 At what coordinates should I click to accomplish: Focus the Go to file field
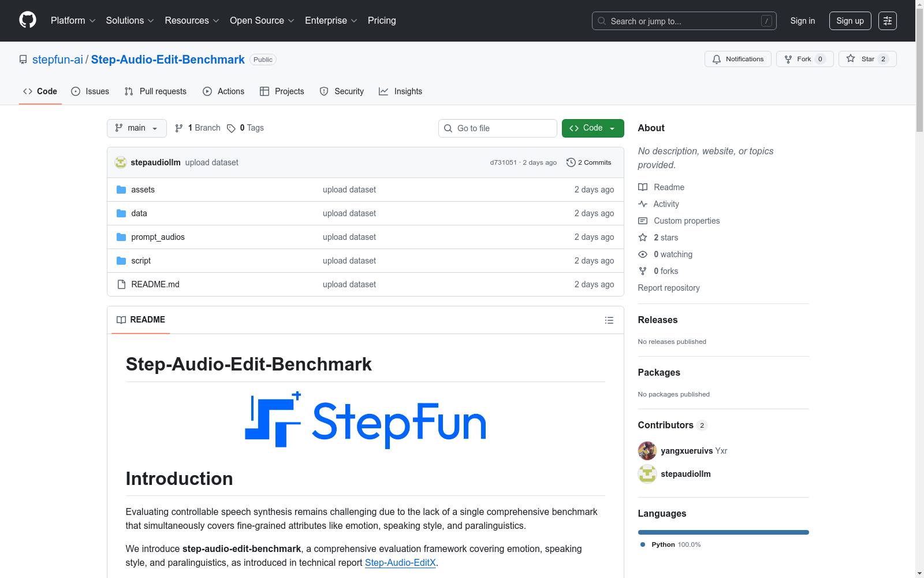coord(498,128)
